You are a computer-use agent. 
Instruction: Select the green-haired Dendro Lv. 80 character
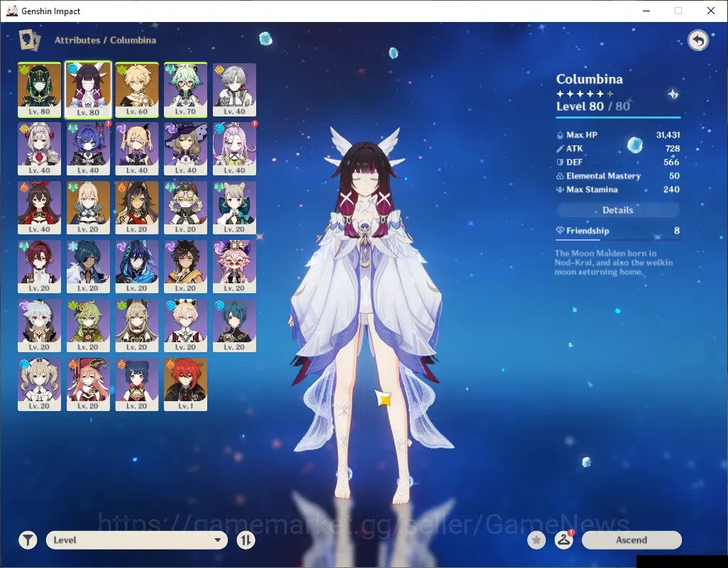[x=40, y=89]
